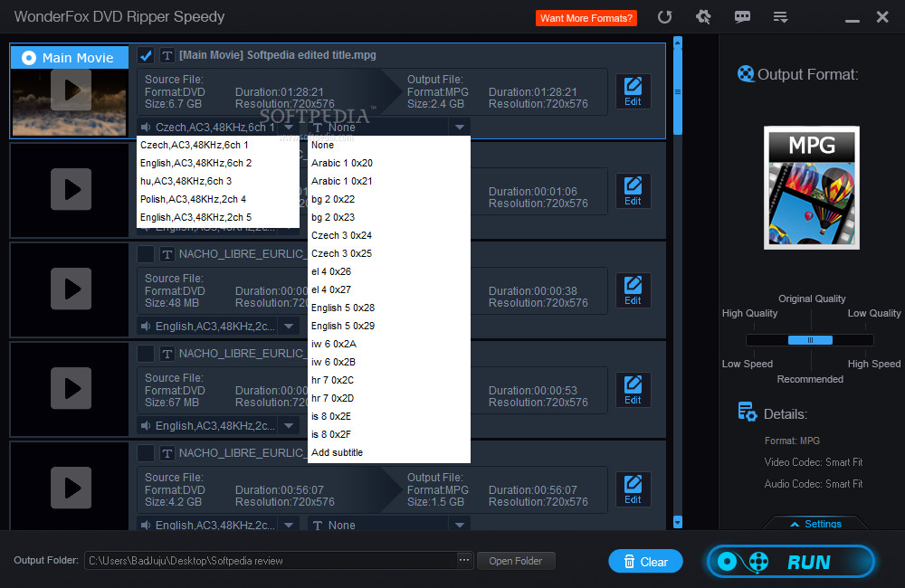Click the quality/speed slider handle
The height and width of the screenshot is (588, 905).
click(x=810, y=340)
